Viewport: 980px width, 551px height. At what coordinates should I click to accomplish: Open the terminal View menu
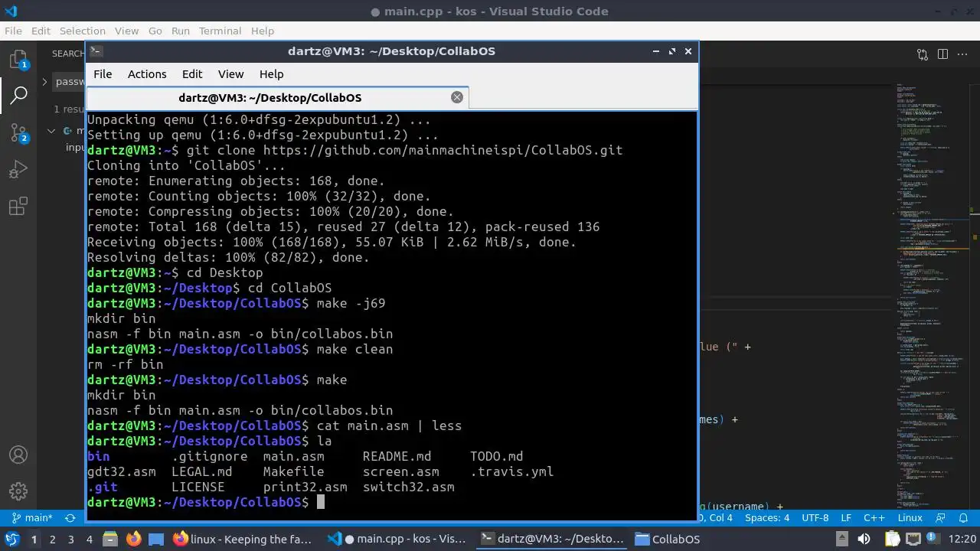230,74
